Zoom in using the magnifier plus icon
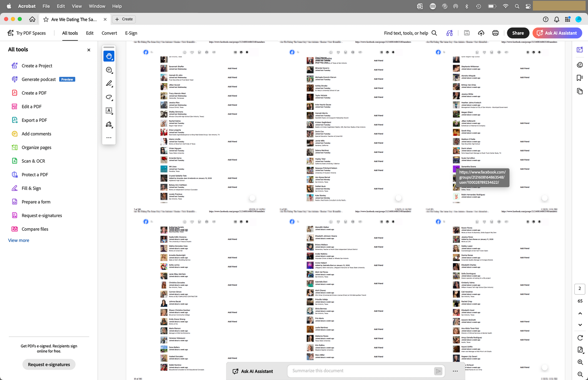The image size is (588, 380). pos(580,362)
